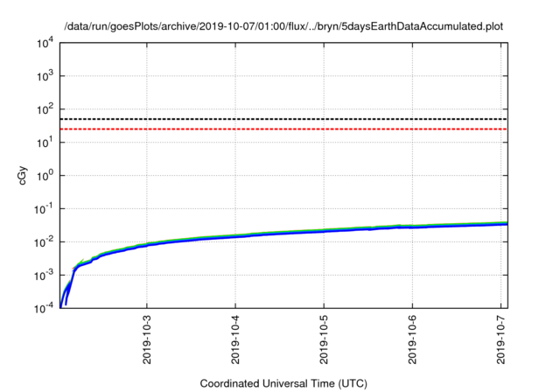This screenshot has width=560, height=392.
Task: Select the 10^-1 y-axis label
Action: (x=44, y=209)
